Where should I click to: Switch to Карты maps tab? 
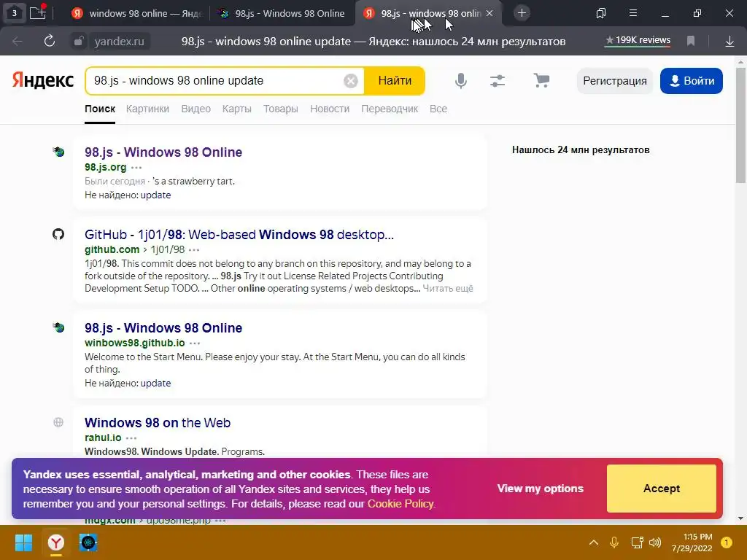tap(237, 109)
